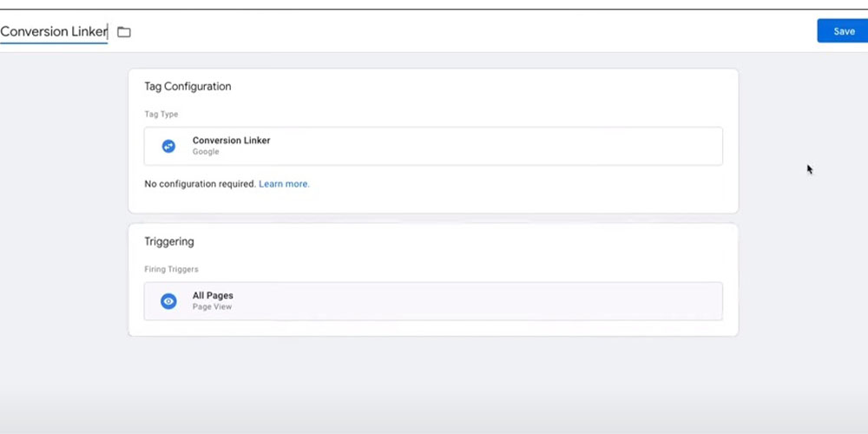
Task: Click the Firing Triggers label
Action: [x=171, y=269]
